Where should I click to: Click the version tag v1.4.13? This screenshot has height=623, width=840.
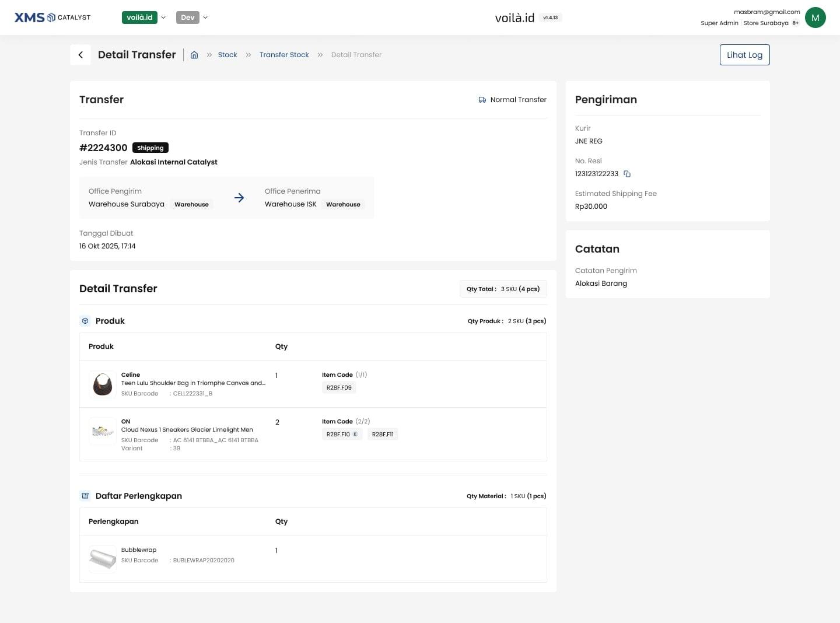pos(551,17)
